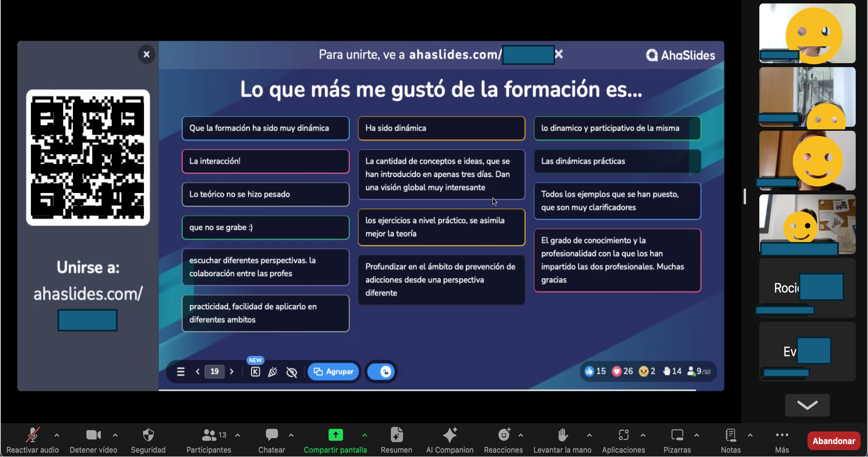This screenshot has width=868, height=457.
Task: Click response 'Ha sido dinámica'
Action: point(441,128)
